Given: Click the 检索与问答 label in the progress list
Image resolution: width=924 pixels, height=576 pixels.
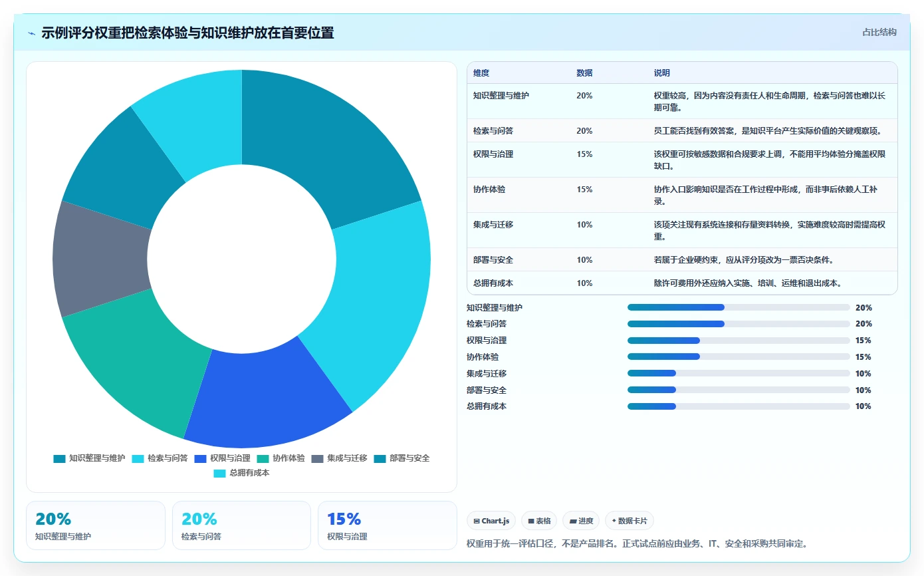Looking at the screenshot, I should [x=487, y=324].
